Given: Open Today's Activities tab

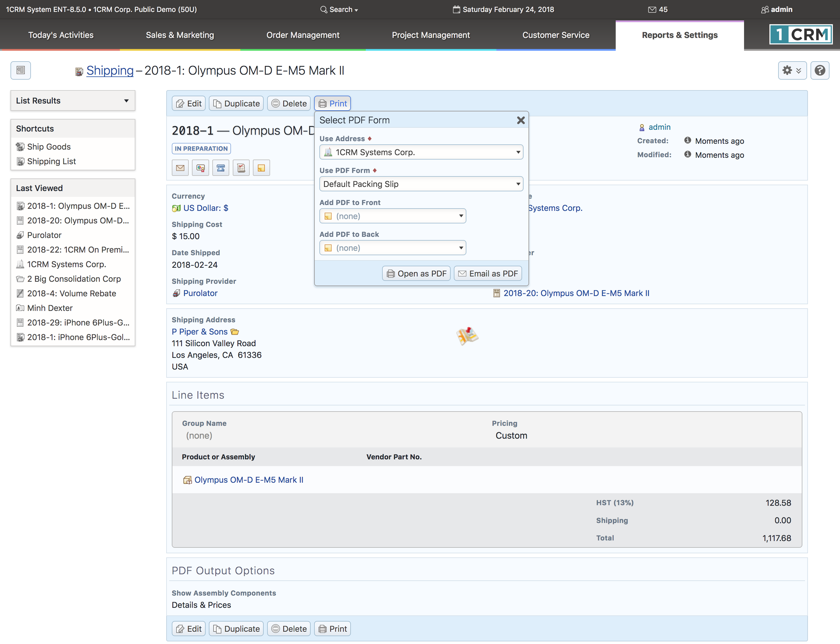Looking at the screenshot, I should click(61, 35).
